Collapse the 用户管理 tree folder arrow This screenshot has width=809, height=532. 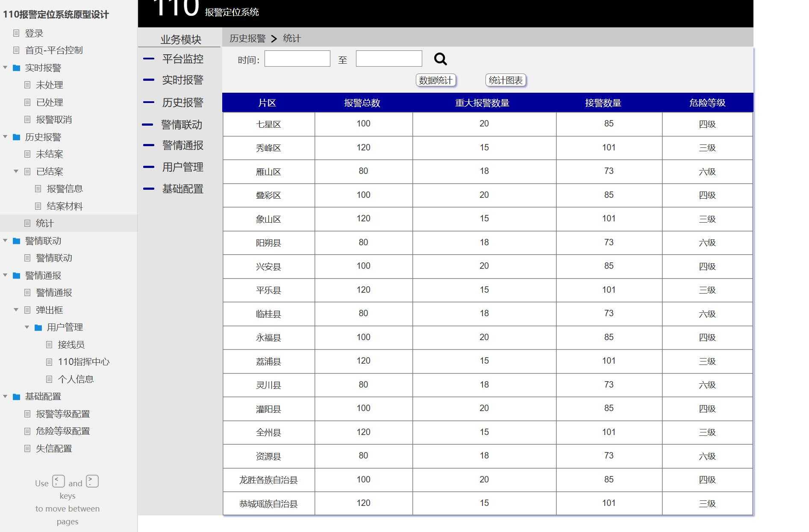(x=27, y=327)
